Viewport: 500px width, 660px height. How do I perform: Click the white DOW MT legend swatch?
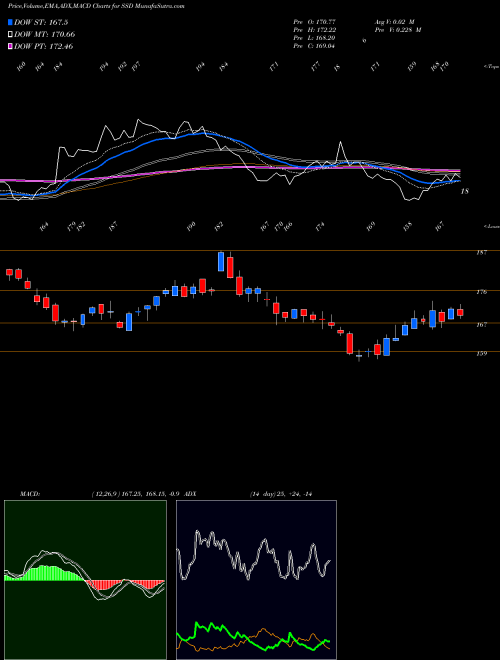pyautogui.click(x=10, y=35)
